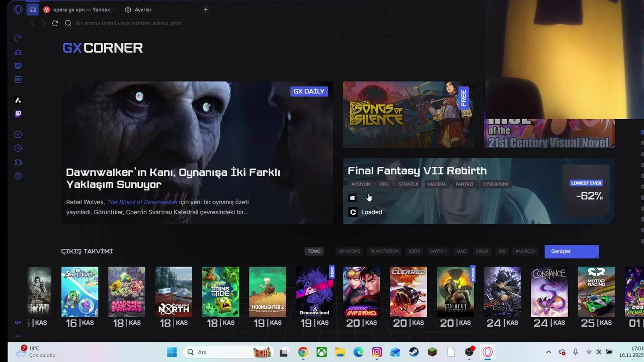This screenshot has width=644, height=362.
Task: Select Windows platform icon under Final Fantasy VII
Action: 353,198
